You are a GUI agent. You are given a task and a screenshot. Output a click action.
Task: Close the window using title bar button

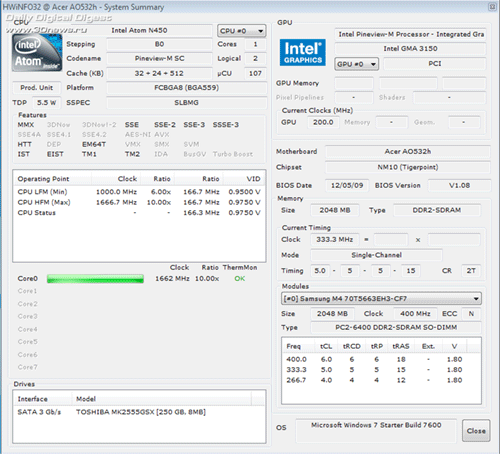coord(492,7)
